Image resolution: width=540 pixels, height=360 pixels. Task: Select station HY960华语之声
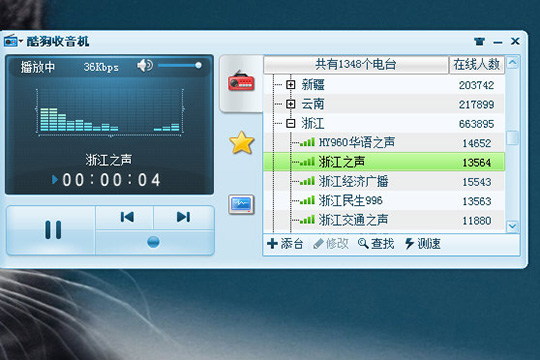point(384,142)
